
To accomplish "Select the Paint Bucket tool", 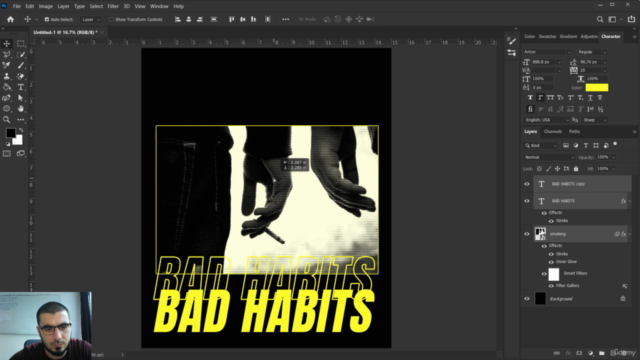I will coord(7,87).
